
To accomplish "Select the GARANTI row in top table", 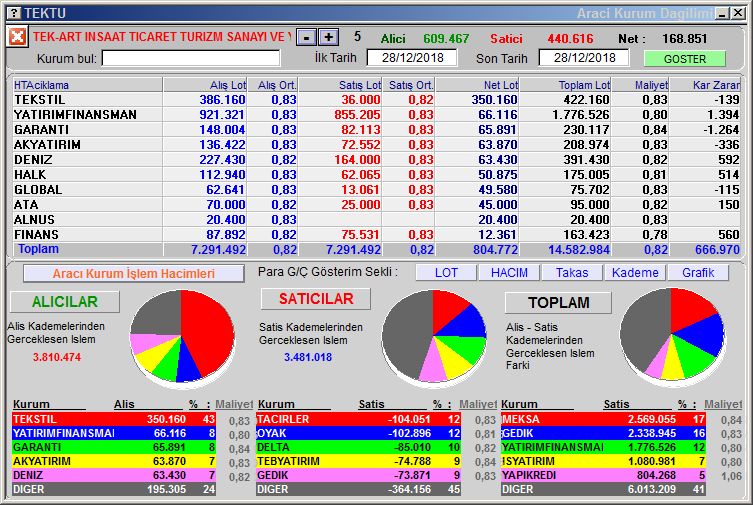I will click(376, 130).
